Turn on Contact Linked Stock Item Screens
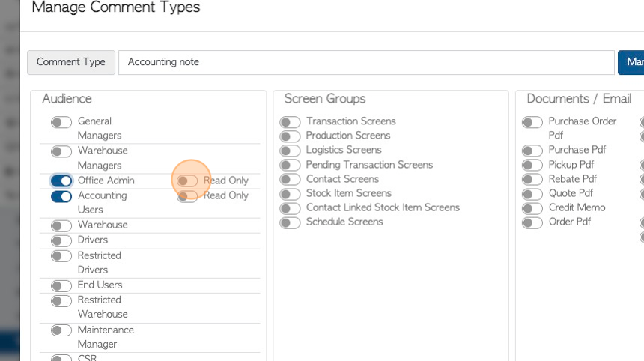The height and width of the screenshot is (361, 644). pyautogui.click(x=290, y=208)
